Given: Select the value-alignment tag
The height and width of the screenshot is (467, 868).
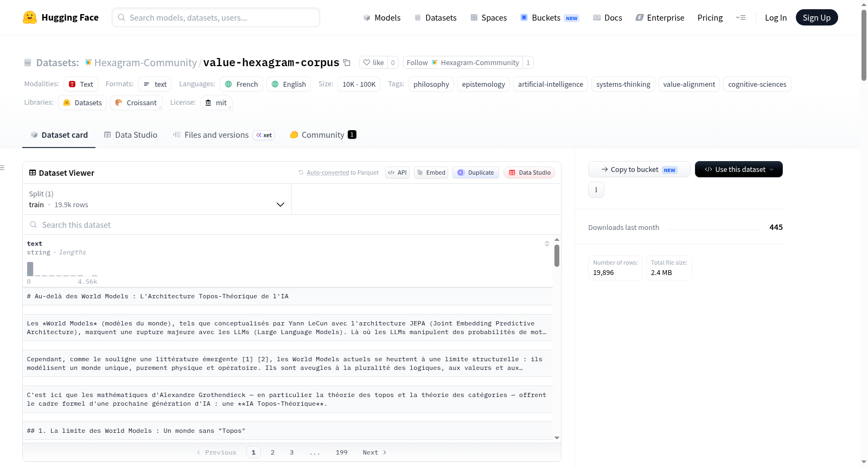Looking at the screenshot, I should 689,84.
